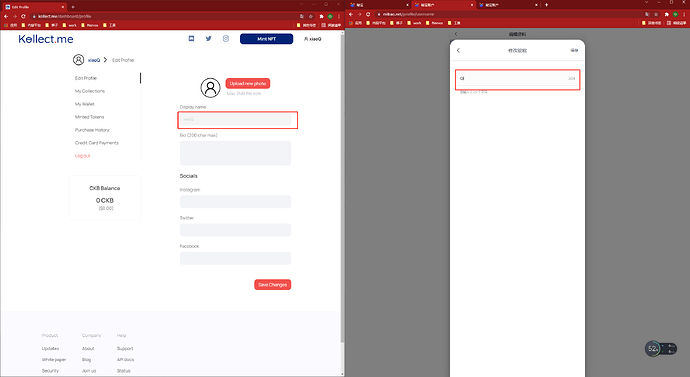Open the Updates footer link
Viewport: 690px width, 377px height.
coord(51,348)
